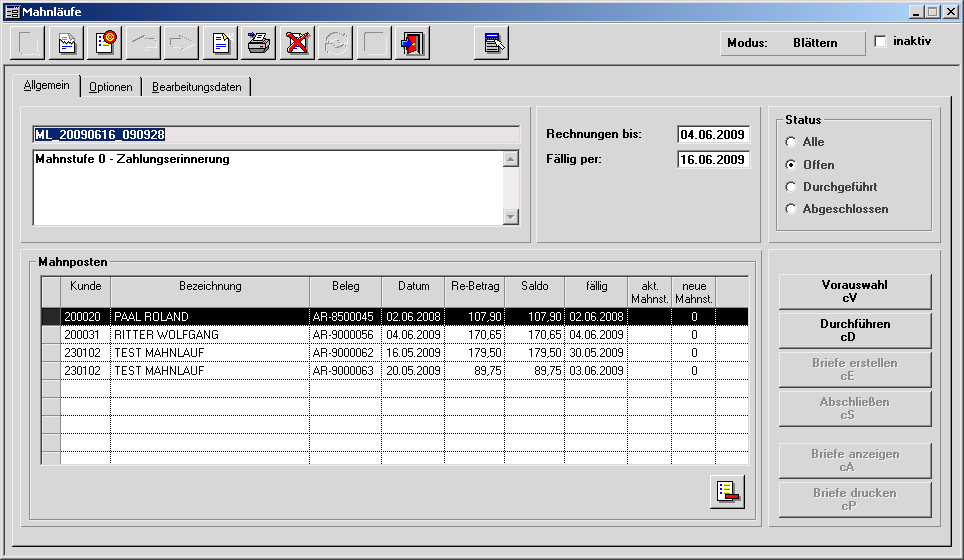Click the checklist with red target icon

tap(106, 43)
